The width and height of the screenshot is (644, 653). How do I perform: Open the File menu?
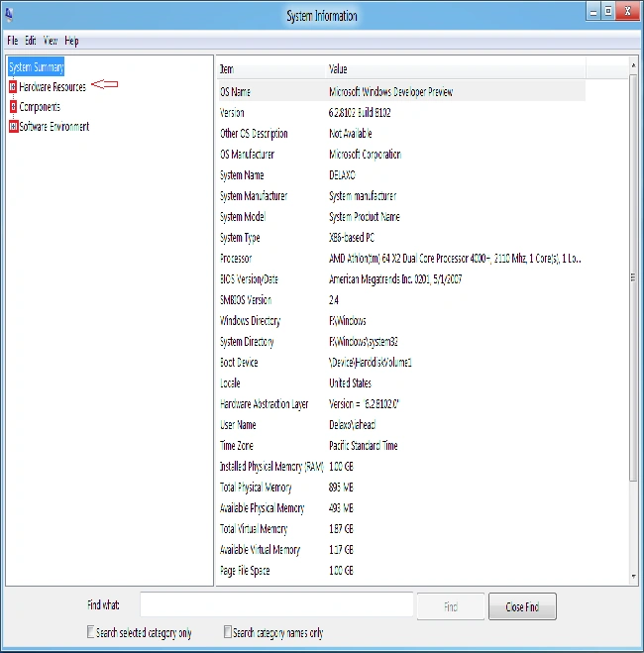coord(13,41)
